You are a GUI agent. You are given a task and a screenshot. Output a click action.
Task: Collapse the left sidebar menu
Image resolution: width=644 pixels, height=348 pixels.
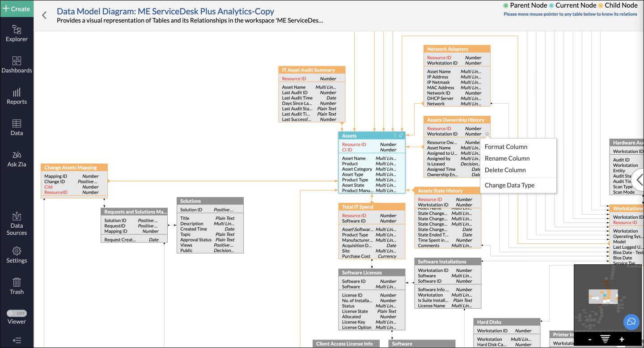coord(17,340)
